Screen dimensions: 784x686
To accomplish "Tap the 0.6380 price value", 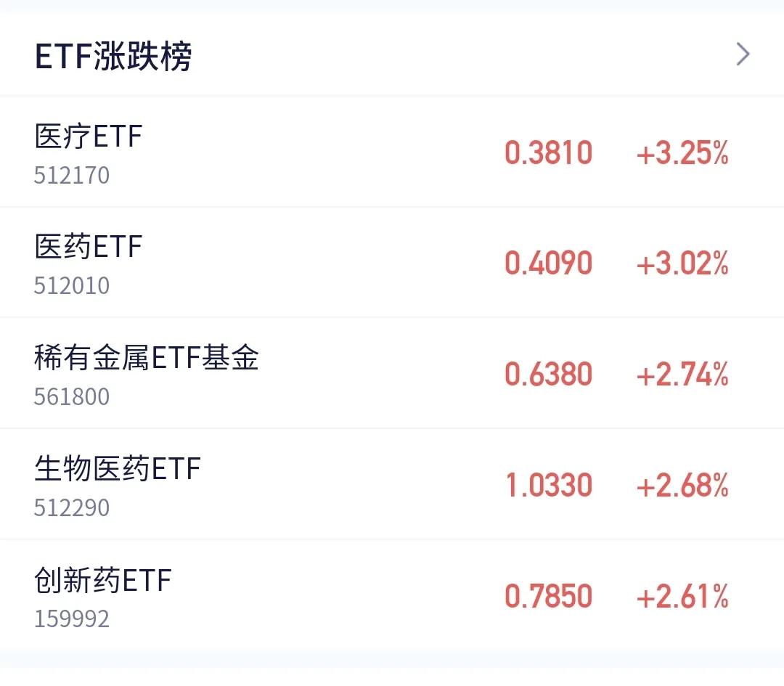I will pos(549,374).
